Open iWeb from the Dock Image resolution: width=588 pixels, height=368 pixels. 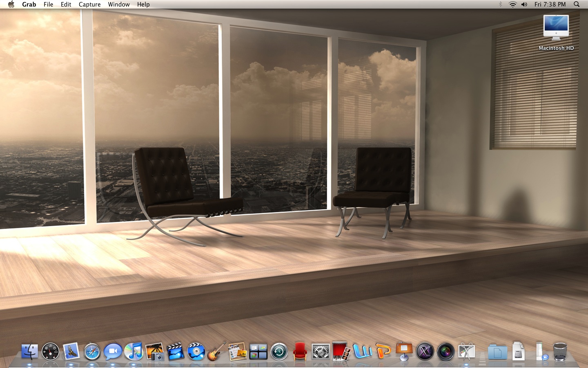point(238,351)
